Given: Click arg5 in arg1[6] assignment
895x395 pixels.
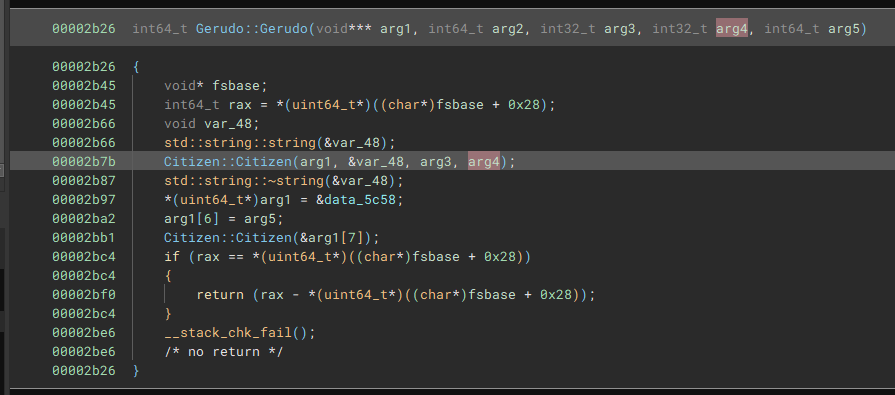Looking at the screenshot, I should pyautogui.click(x=260, y=219).
